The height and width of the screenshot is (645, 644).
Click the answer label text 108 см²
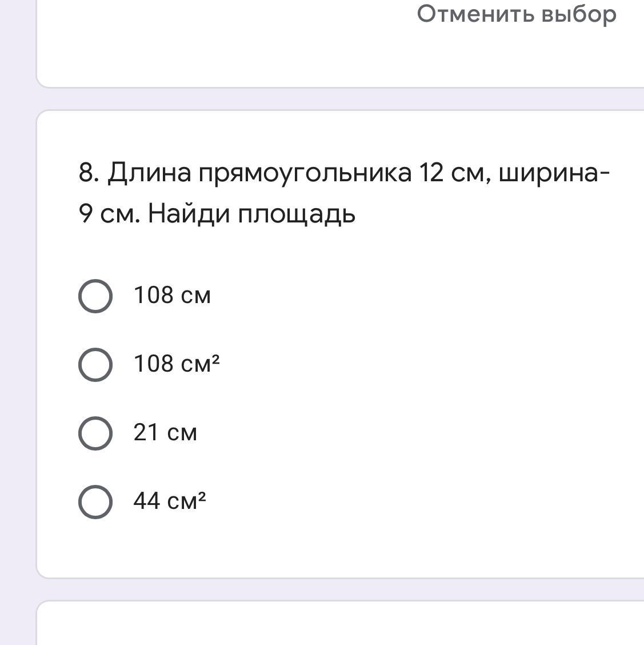tap(177, 364)
